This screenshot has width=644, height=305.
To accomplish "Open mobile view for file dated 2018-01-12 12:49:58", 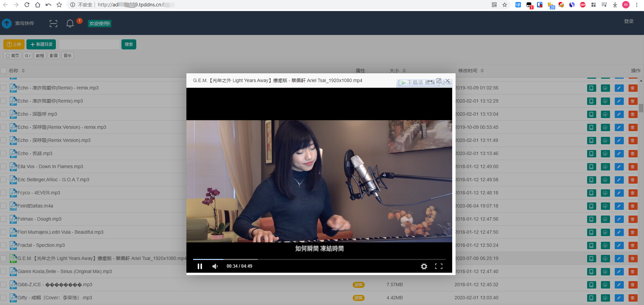I will click(591, 180).
